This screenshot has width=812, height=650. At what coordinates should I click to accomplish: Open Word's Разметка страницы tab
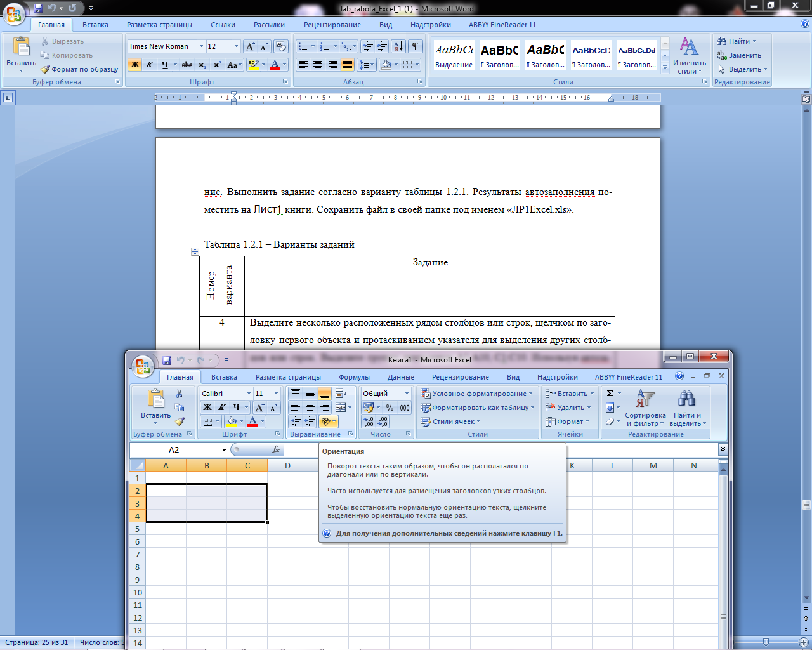tap(159, 25)
